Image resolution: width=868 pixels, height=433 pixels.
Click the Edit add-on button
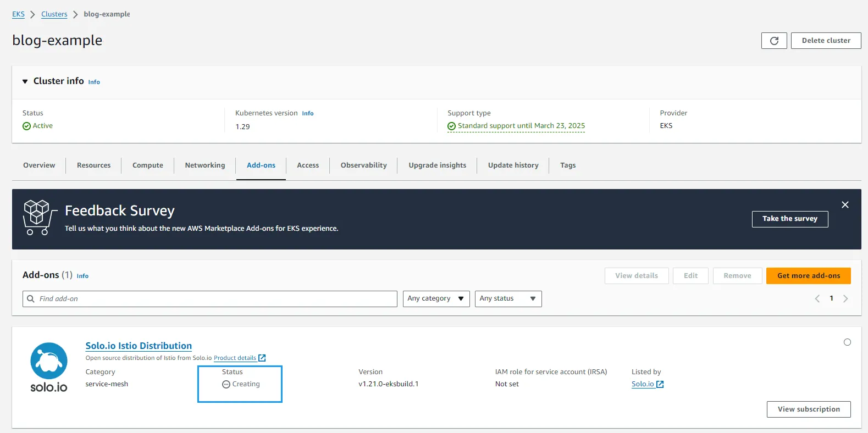(691, 276)
